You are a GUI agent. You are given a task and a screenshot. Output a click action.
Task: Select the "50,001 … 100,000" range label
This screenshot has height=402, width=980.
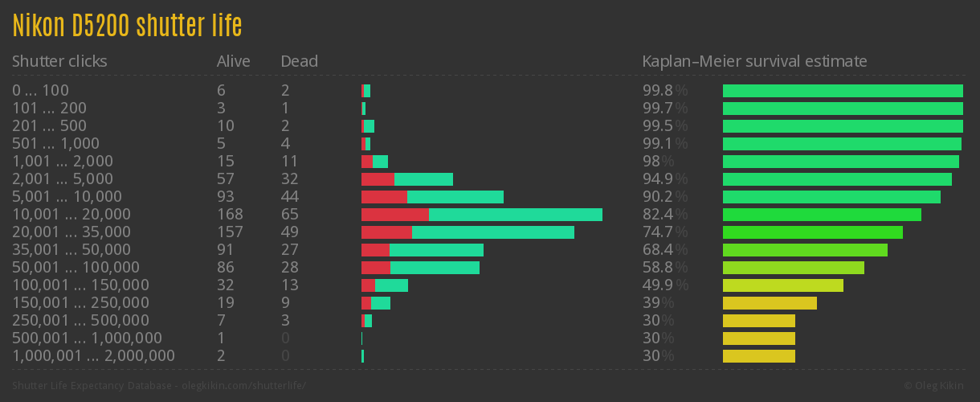(76, 268)
